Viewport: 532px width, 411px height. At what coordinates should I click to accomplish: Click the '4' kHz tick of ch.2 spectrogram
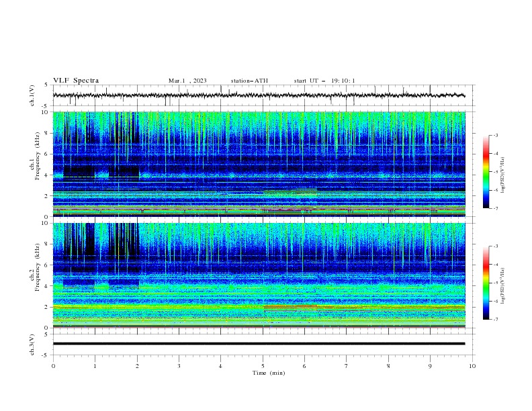tap(48, 286)
